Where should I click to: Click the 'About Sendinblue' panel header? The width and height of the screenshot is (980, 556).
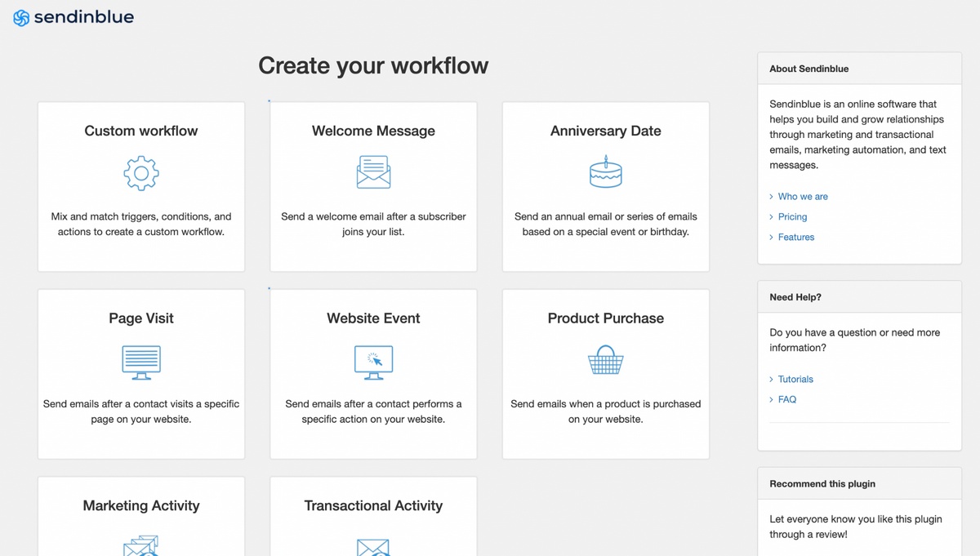[x=809, y=69]
